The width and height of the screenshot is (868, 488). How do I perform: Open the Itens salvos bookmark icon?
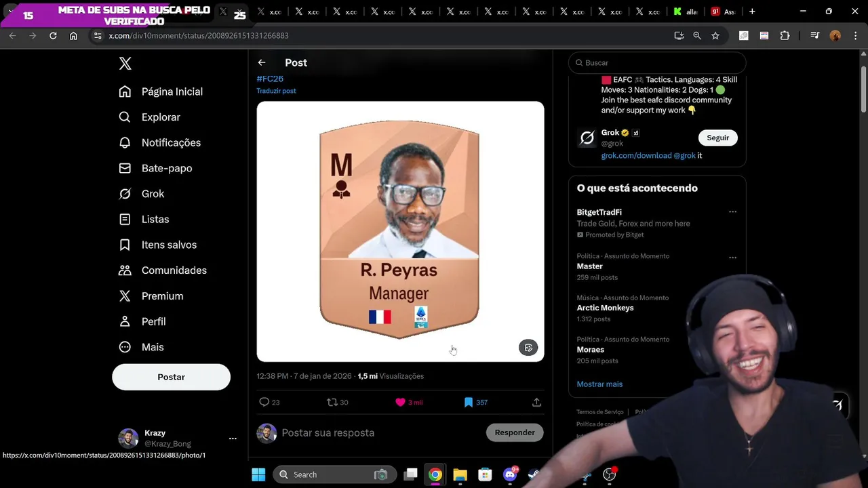pos(125,245)
